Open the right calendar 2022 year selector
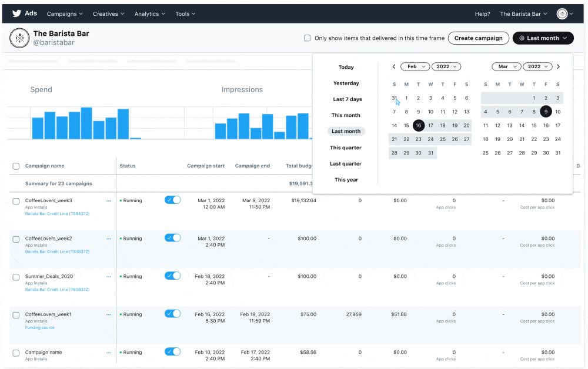 (538, 66)
